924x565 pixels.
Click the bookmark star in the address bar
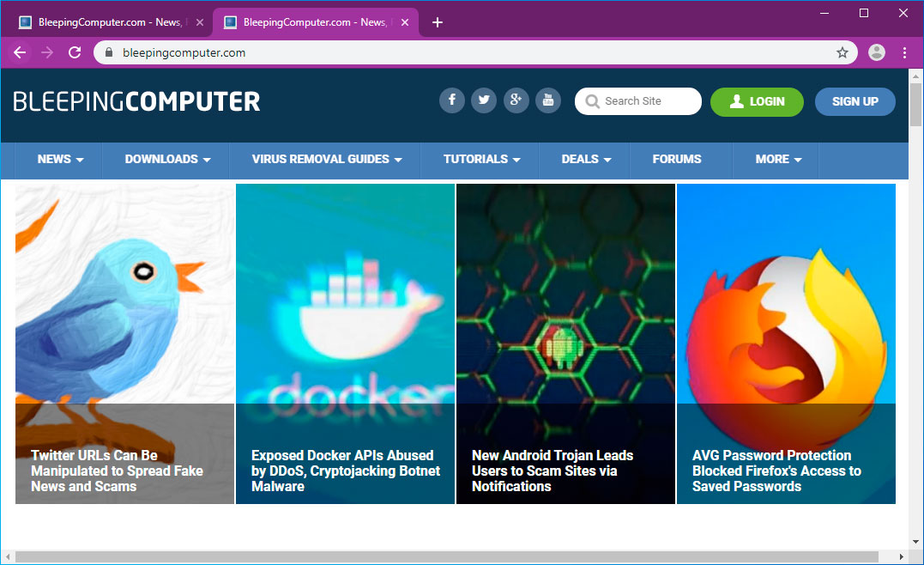pos(842,52)
